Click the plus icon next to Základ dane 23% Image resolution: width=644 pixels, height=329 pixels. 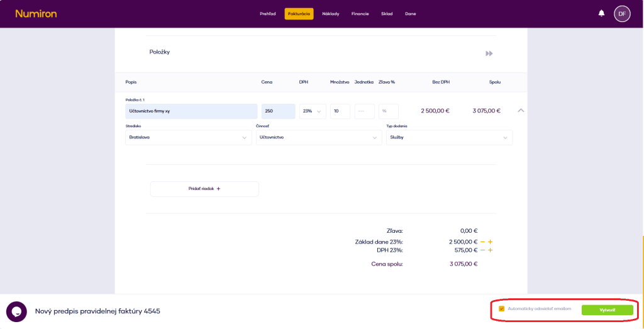tap(490, 242)
